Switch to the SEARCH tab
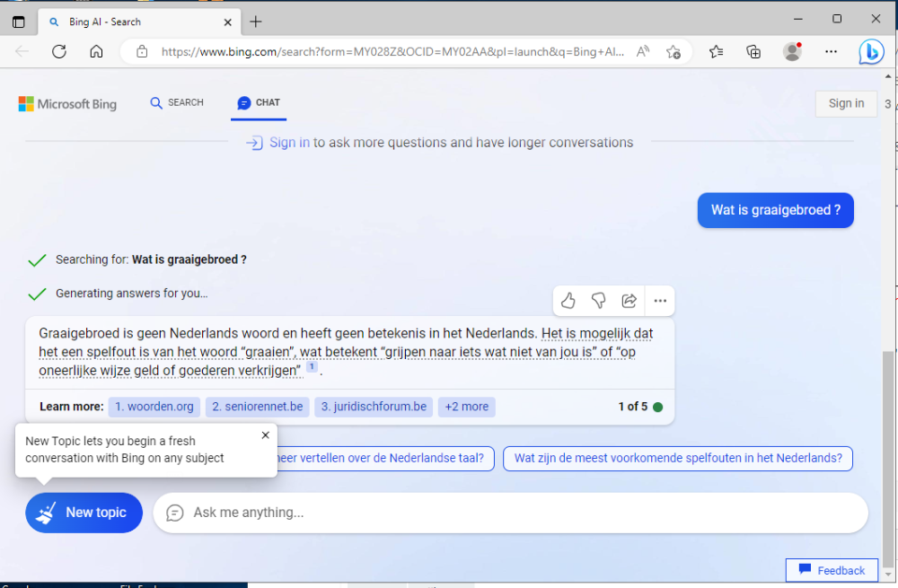The width and height of the screenshot is (898, 588). coord(177,103)
